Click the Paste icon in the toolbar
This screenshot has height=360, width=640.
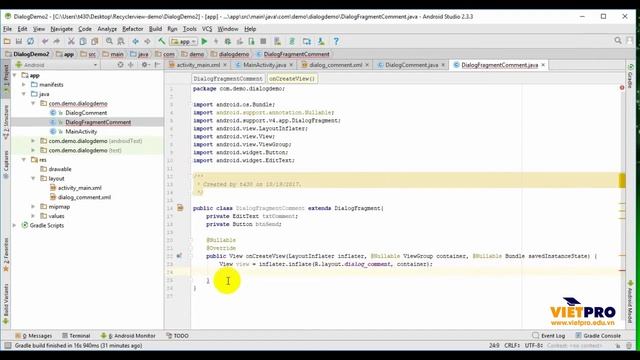[x=95, y=41]
